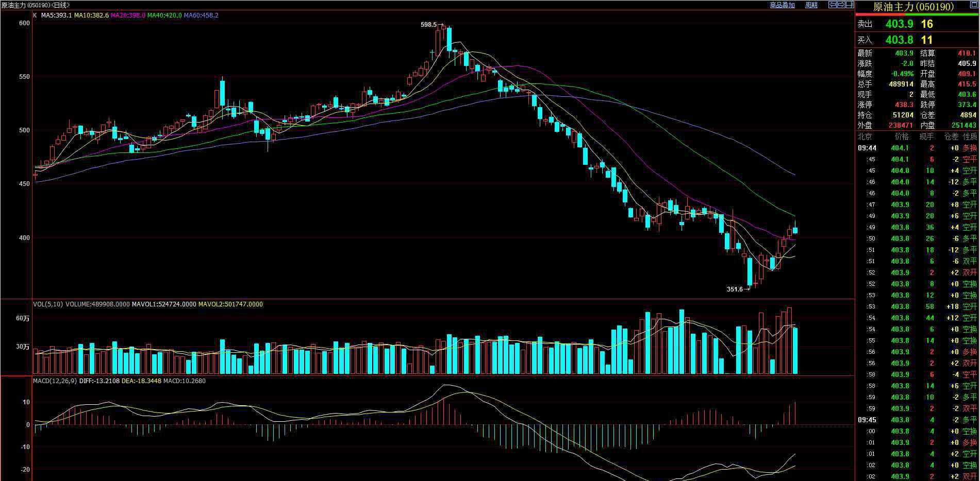The image size is (980, 481).
Task: Click the red-green buy/sell ratio bar
Action: [917, 14]
